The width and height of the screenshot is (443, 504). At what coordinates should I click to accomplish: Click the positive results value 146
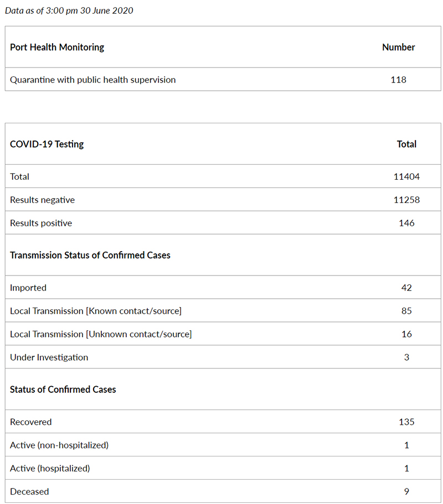(x=406, y=223)
